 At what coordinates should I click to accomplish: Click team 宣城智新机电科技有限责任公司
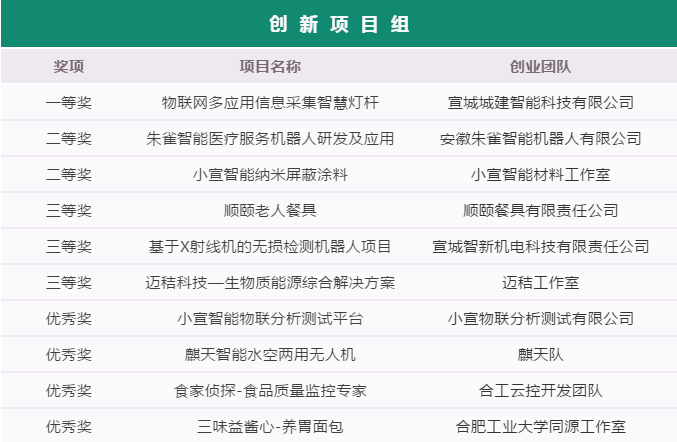[x=541, y=247]
